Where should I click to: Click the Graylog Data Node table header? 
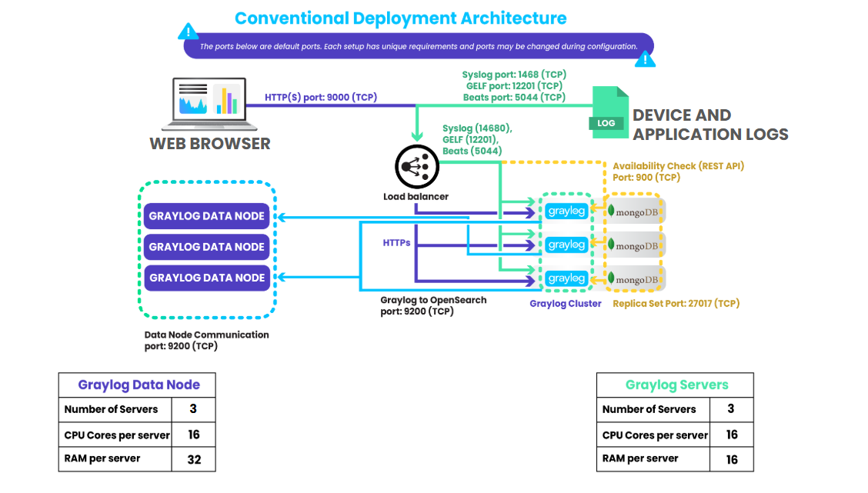[139, 385]
